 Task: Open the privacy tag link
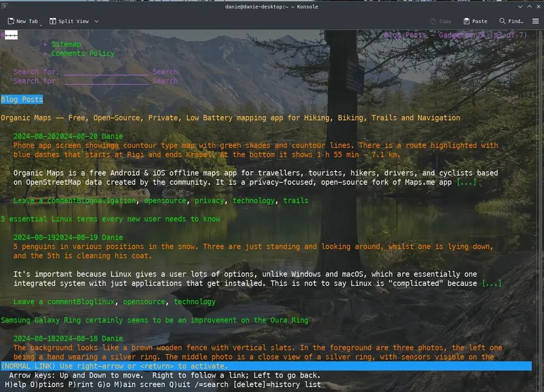pos(209,200)
